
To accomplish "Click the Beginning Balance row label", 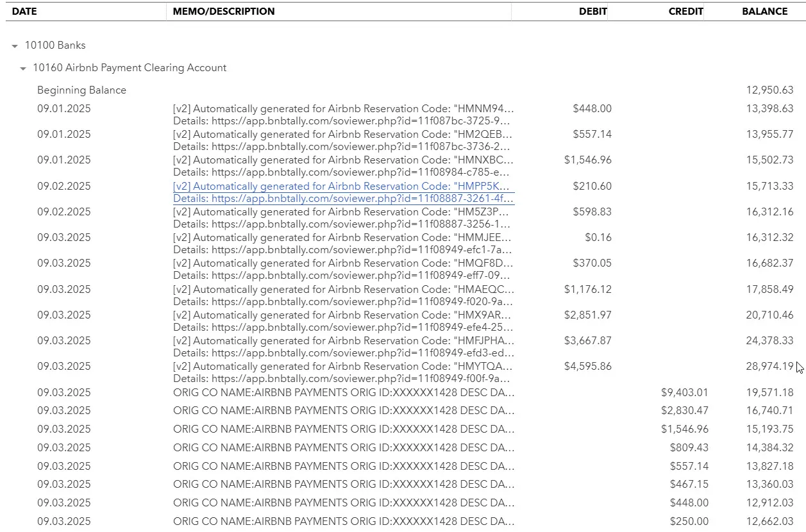I will click(x=81, y=90).
